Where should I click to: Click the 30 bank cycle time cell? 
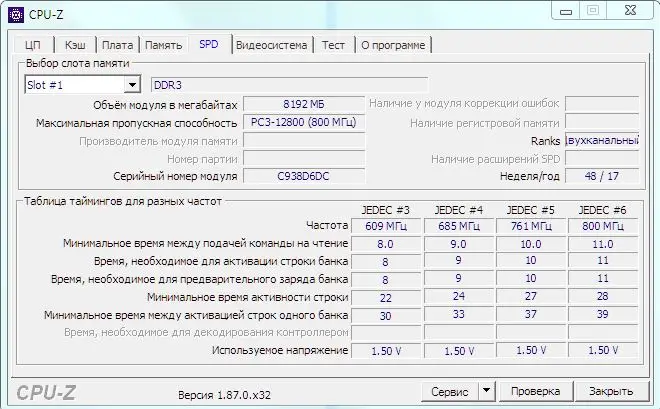tap(386, 316)
